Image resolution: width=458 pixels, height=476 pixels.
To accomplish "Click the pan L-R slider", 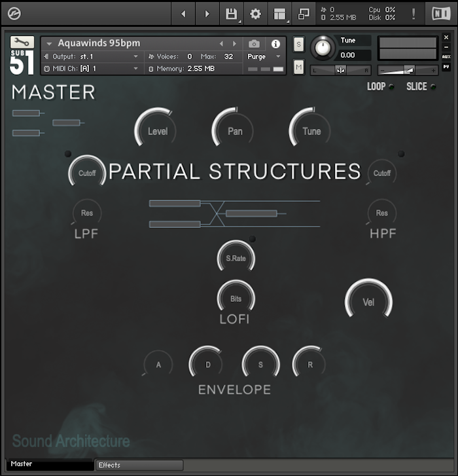I will 341,71.
